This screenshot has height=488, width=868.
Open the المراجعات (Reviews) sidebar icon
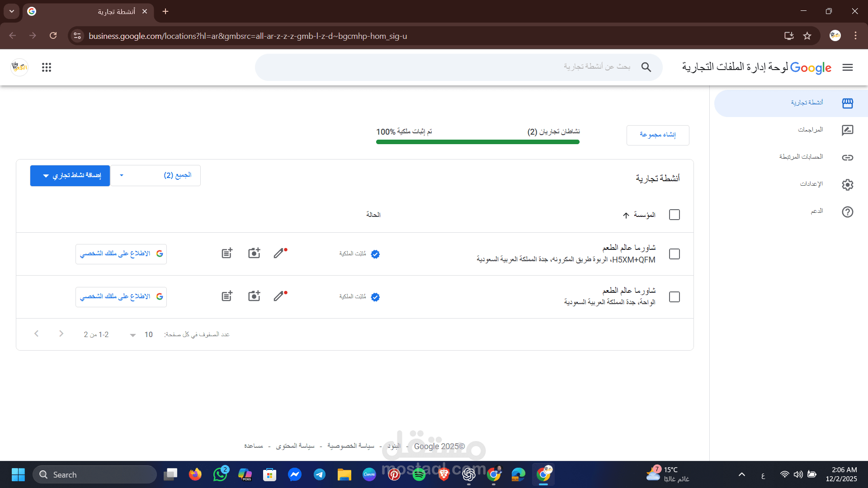(x=848, y=130)
